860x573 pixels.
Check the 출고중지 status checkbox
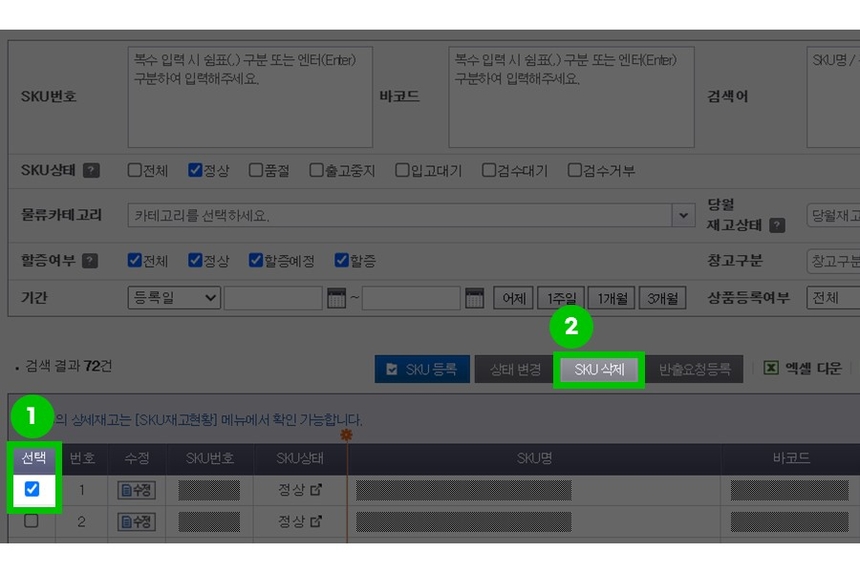(316, 170)
